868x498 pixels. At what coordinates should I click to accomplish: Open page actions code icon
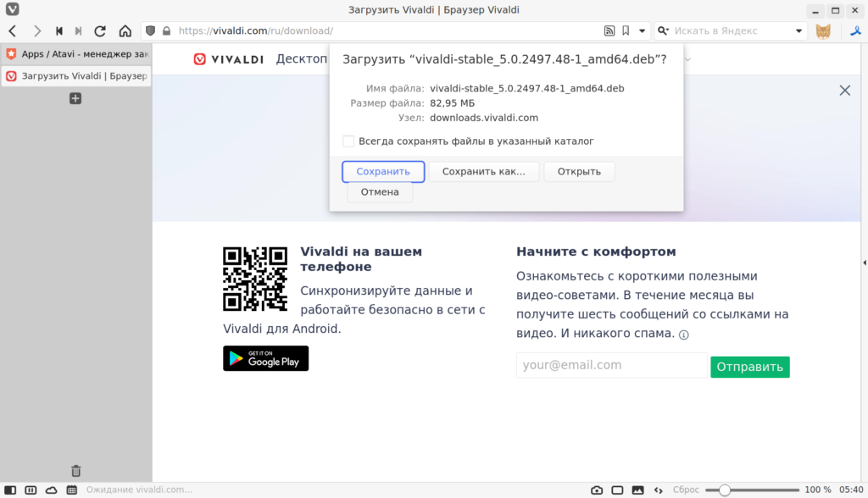coord(658,490)
